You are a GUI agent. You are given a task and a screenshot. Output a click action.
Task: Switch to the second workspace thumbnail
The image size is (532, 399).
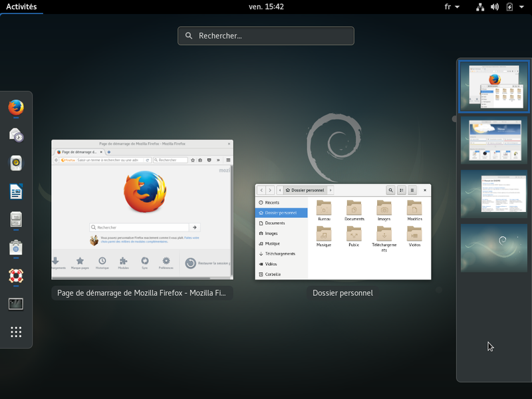[x=493, y=140]
